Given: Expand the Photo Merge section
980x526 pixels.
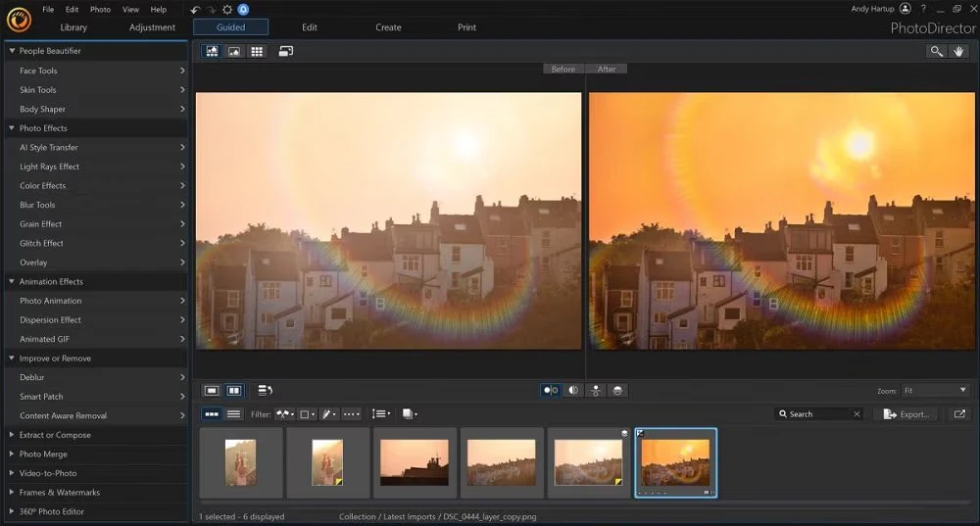Looking at the screenshot, I should point(44,454).
